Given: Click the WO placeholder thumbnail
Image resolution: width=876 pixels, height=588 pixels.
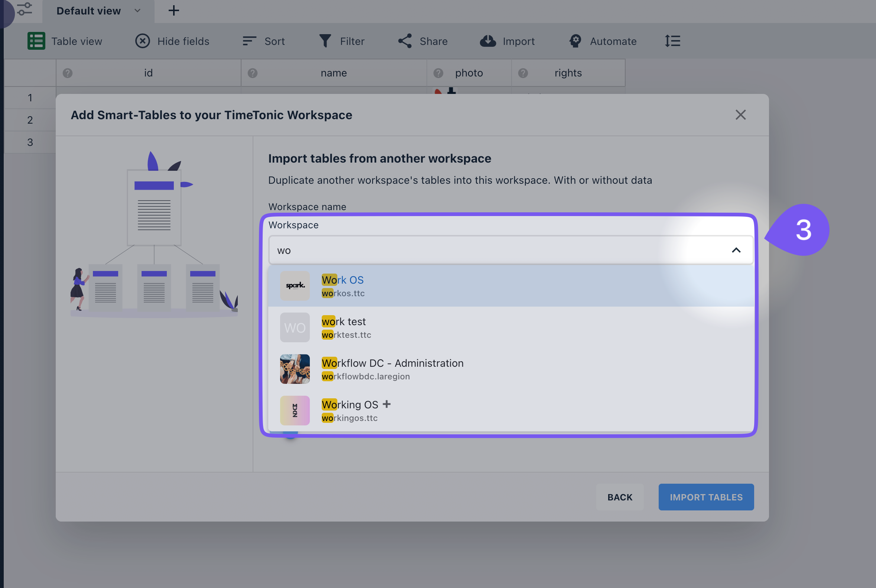Looking at the screenshot, I should pyautogui.click(x=295, y=327).
